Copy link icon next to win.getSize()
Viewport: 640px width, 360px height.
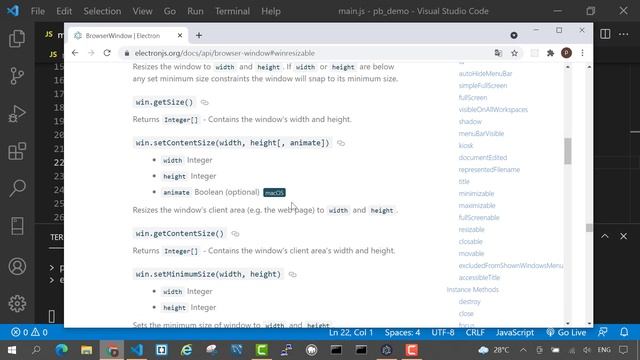[x=204, y=102]
